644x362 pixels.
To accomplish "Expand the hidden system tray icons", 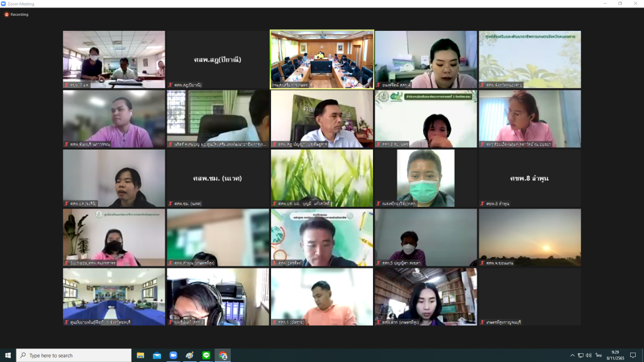I will tap(572, 355).
